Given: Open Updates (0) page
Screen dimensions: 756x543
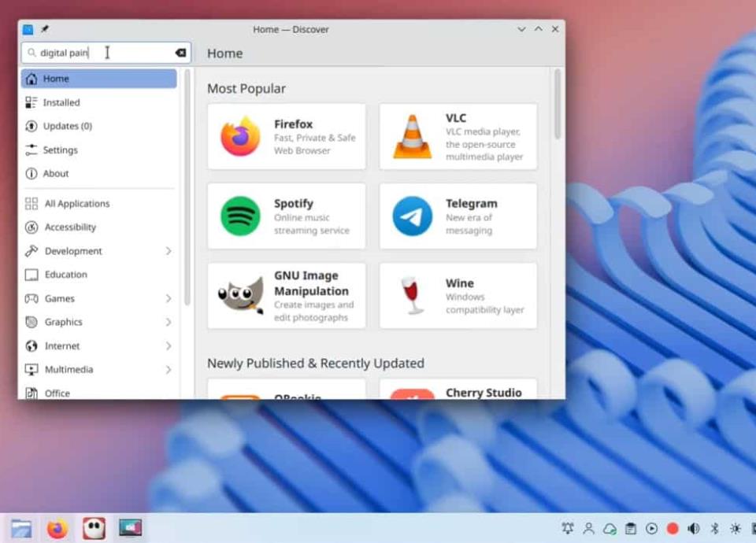Looking at the screenshot, I should (99, 126).
